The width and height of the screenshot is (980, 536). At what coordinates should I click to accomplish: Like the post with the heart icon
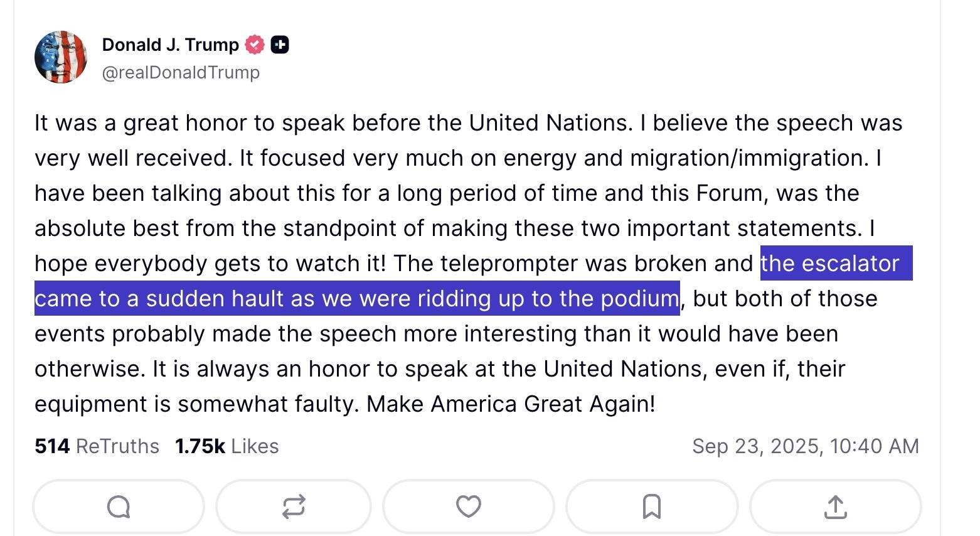point(468,507)
